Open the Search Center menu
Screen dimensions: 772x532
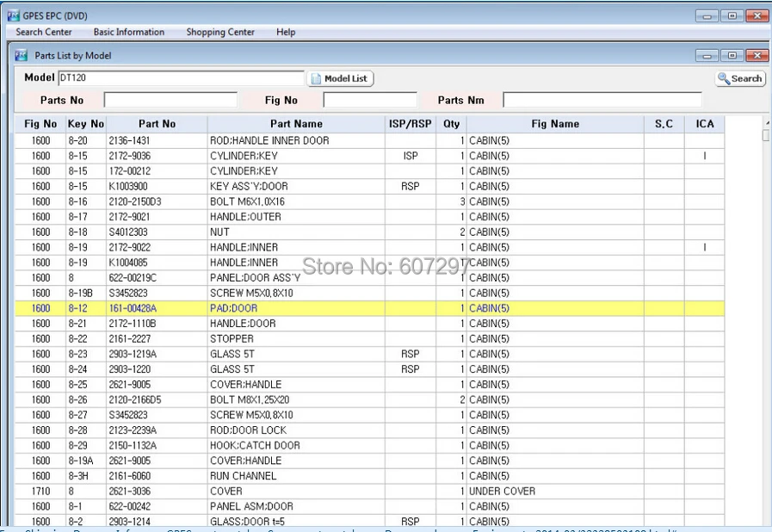tap(44, 33)
